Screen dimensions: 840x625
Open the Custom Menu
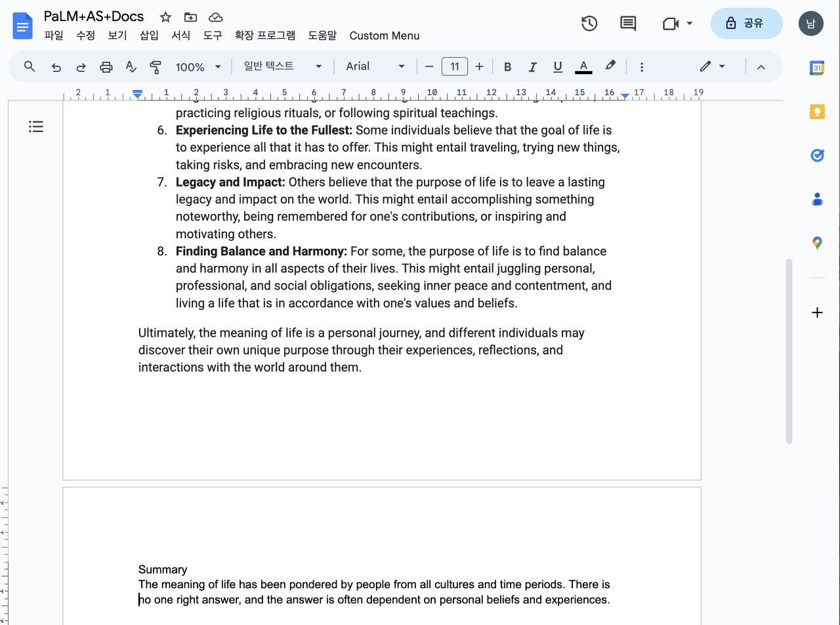click(x=385, y=35)
